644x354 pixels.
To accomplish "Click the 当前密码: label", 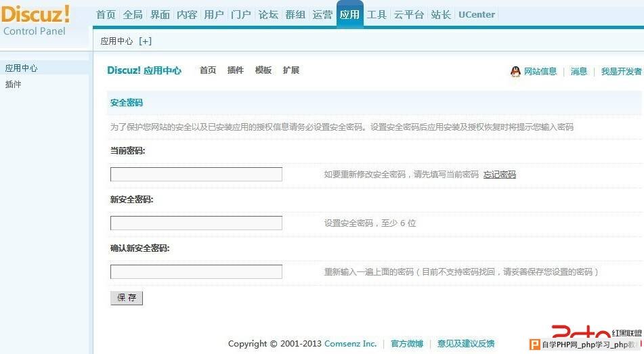I will 128,151.
